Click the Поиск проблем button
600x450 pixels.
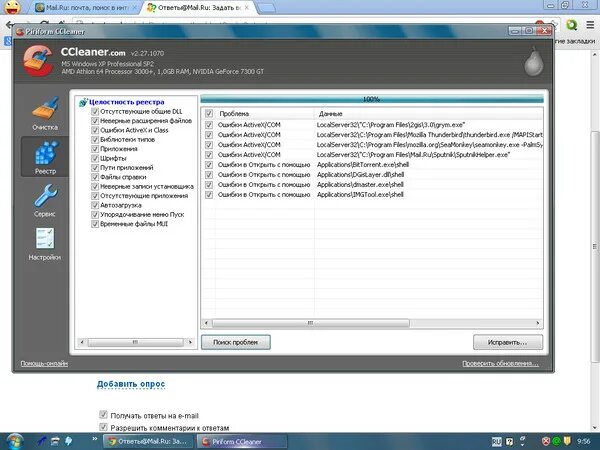coord(236,342)
